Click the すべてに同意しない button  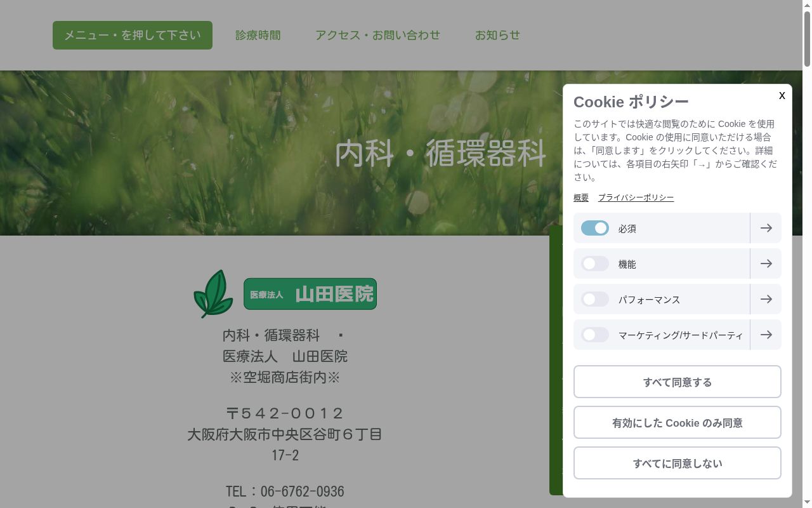coord(678,463)
